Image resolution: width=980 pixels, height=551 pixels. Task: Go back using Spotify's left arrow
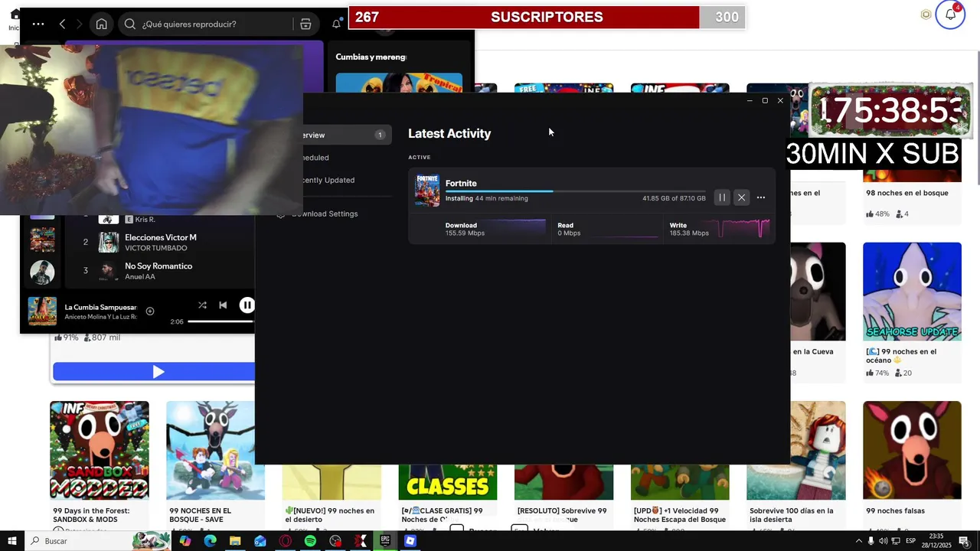[x=63, y=24]
